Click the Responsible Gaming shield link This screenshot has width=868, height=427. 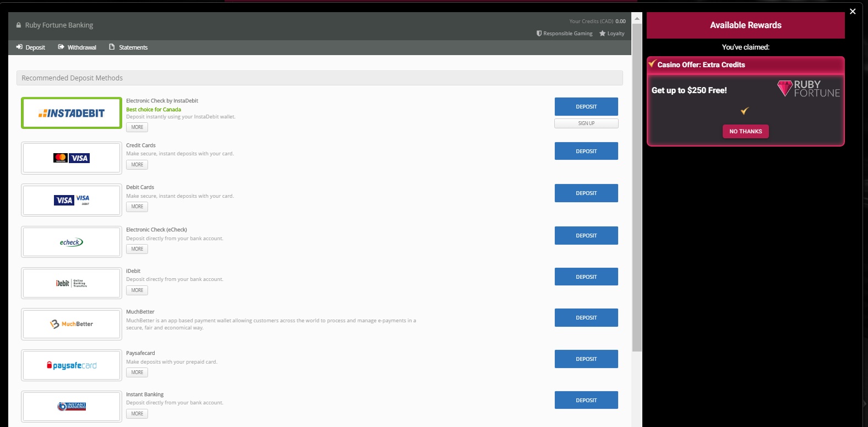point(565,34)
